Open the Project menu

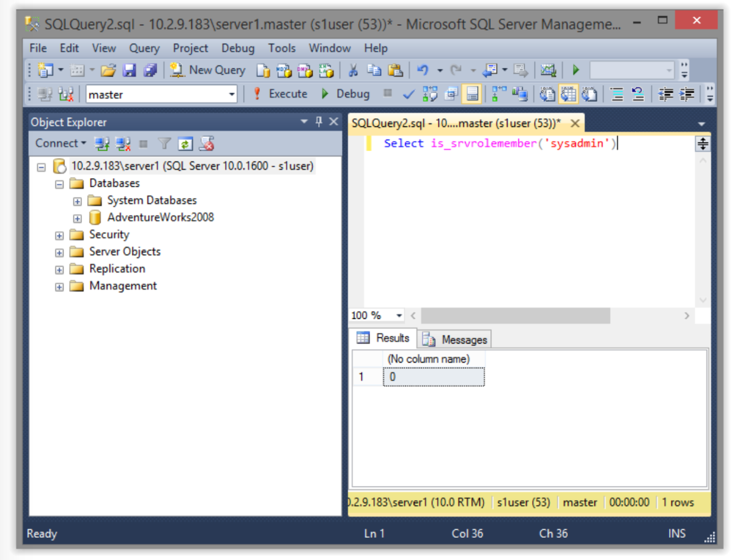[x=191, y=48]
